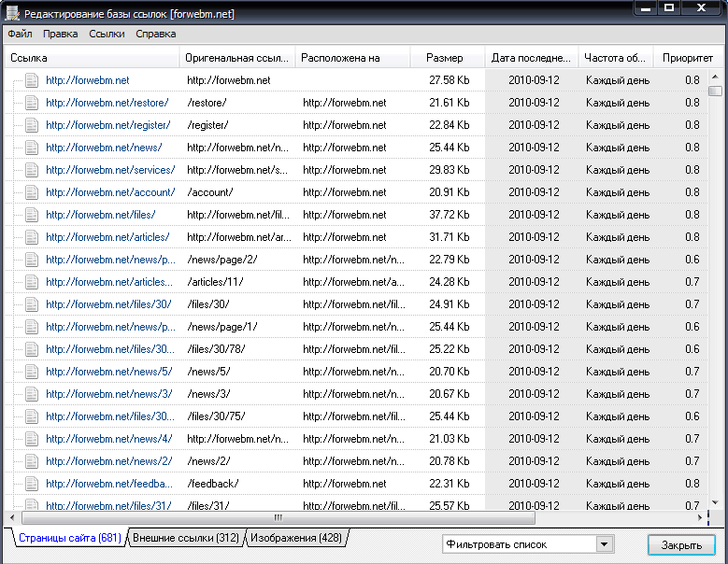This screenshot has height=564, width=728.
Task: Sort by the Ссылка column header
Action: [92, 58]
